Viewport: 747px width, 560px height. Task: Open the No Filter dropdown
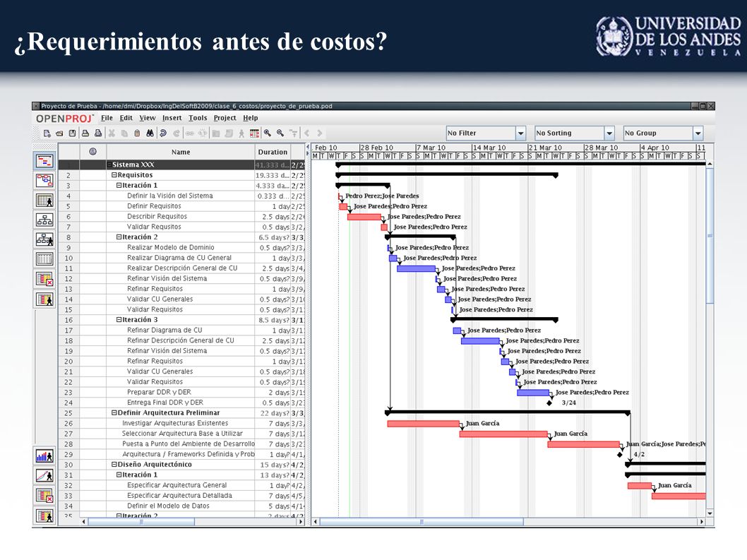520,133
